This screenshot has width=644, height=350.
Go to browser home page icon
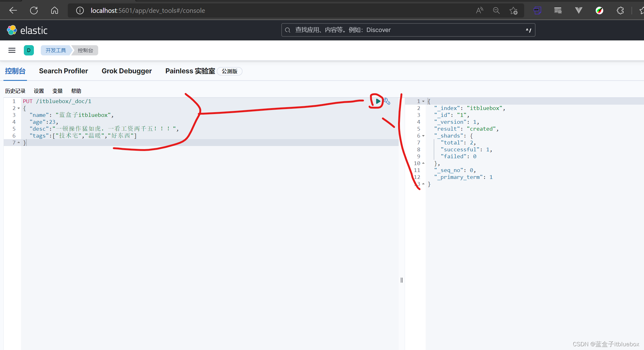55,11
